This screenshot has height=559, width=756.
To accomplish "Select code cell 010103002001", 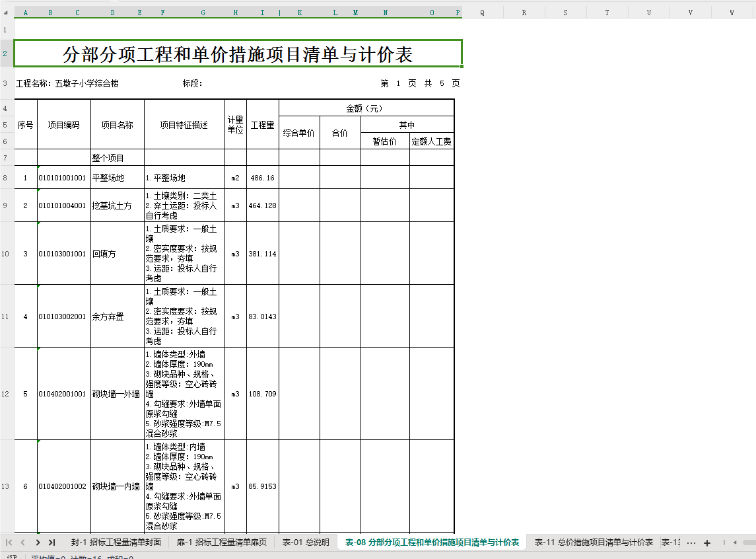I will pyautogui.click(x=63, y=317).
